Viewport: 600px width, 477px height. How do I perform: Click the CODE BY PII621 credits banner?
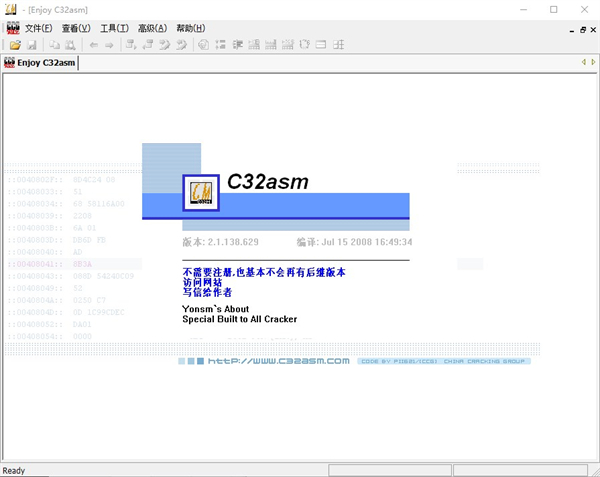(444, 361)
